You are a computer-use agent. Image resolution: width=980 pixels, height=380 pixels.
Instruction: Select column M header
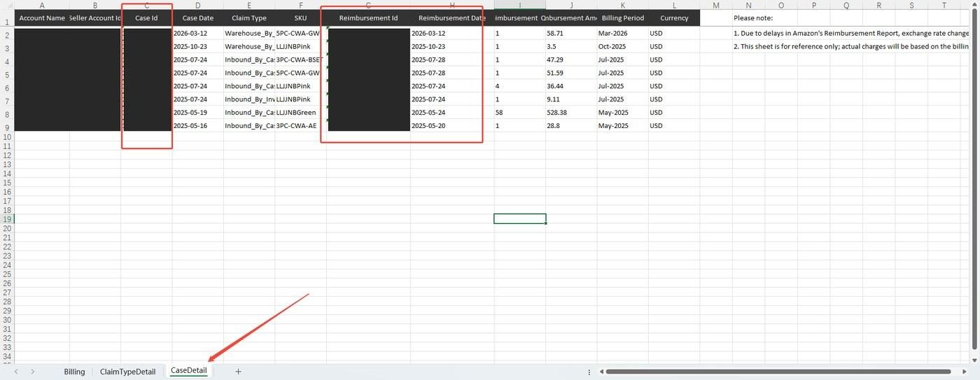[x=716, y=5]
